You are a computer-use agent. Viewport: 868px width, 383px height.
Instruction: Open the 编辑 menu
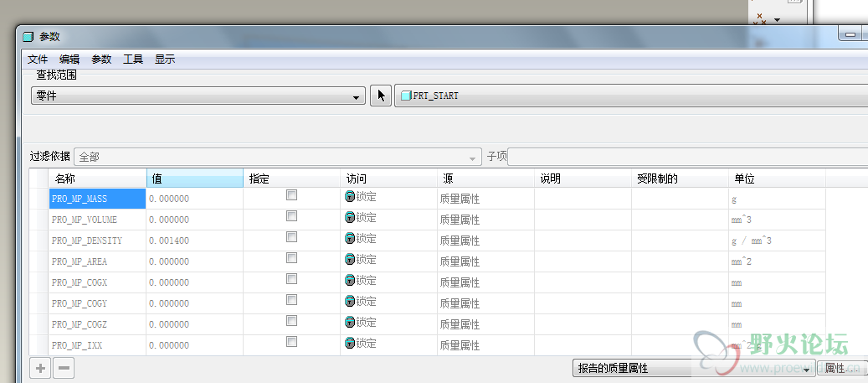click(69, 60)
